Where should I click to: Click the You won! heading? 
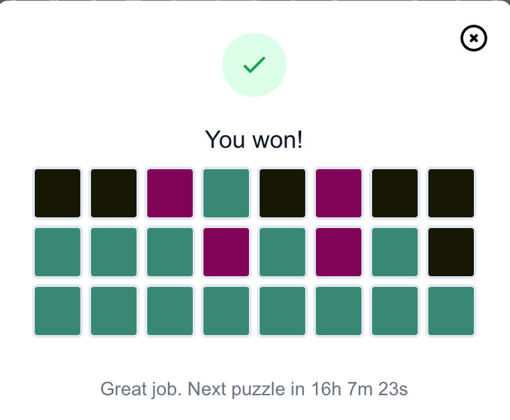point(254,140)
